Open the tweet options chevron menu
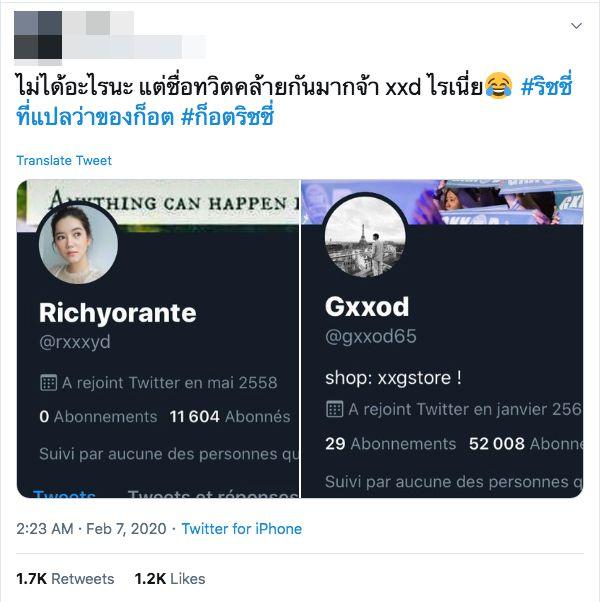Viewport: 600px width, 602px height. tap(576, 26)
